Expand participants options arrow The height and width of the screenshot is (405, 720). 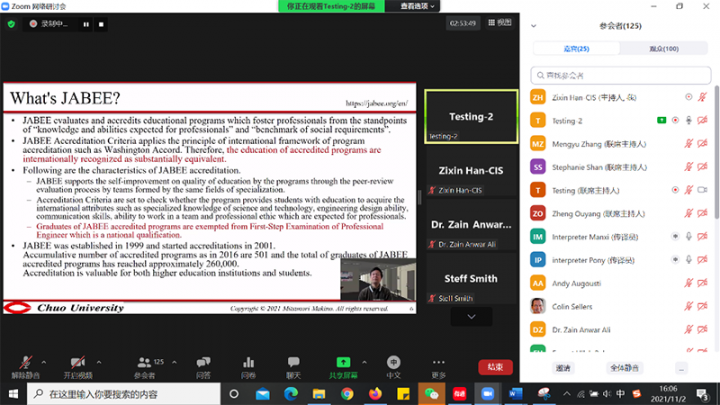click(x=174, y=362)
